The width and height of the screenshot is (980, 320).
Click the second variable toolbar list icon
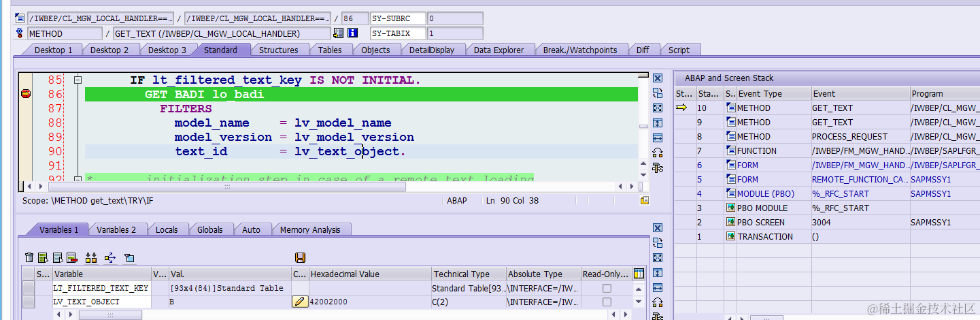pos(43,257)
